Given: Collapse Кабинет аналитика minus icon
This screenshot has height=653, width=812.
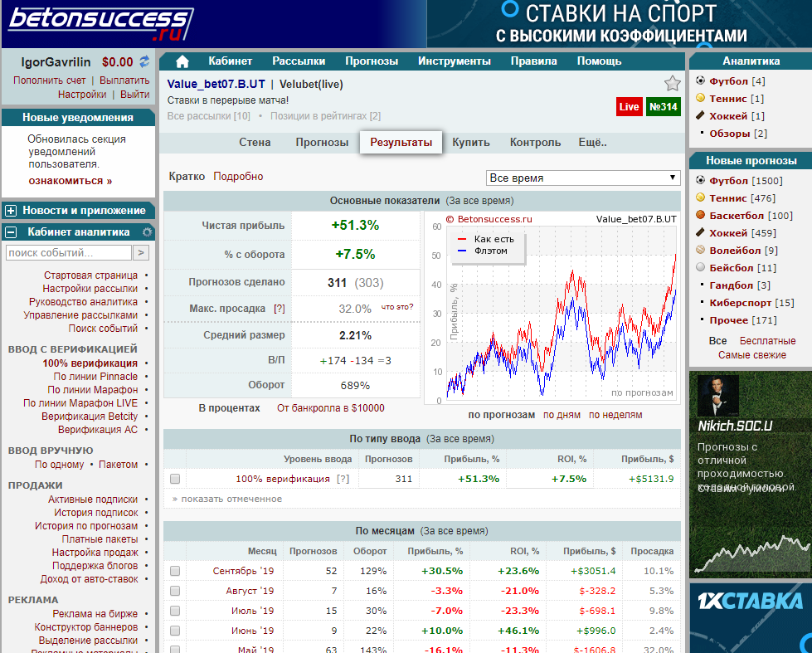Looking at the screenshot, I should [x=10, y=231].
